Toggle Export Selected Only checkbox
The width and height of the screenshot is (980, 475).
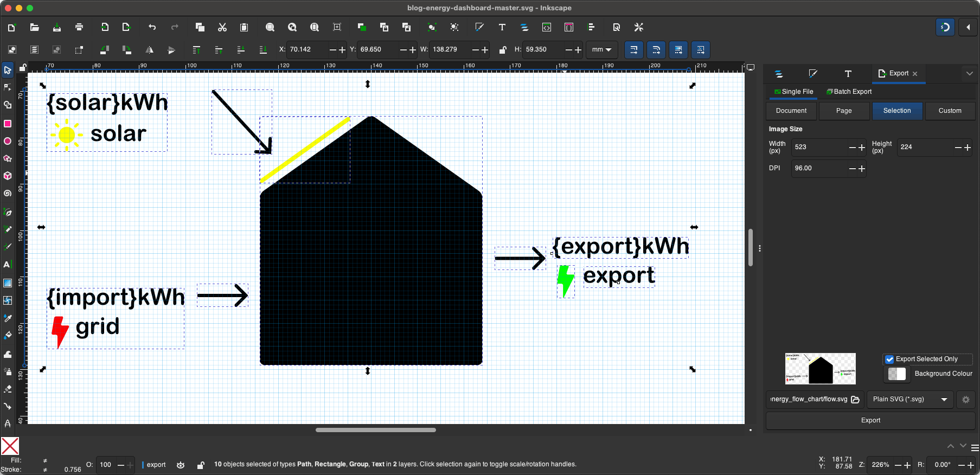click(889, 359)
